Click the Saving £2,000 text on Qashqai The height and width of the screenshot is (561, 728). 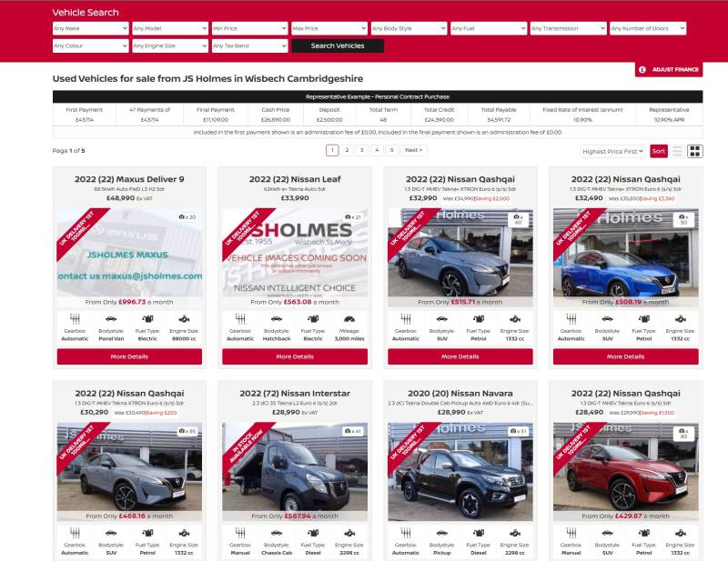(492, 198)
